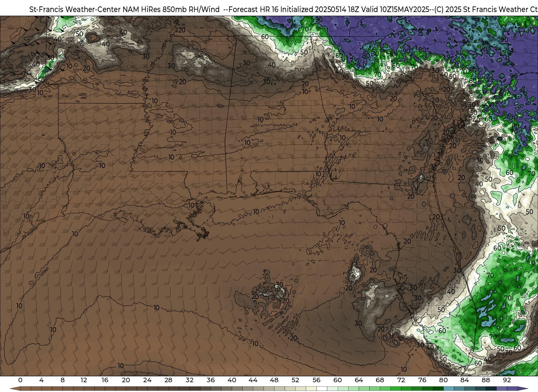Click the '88' legend scale label

point(486,380)
